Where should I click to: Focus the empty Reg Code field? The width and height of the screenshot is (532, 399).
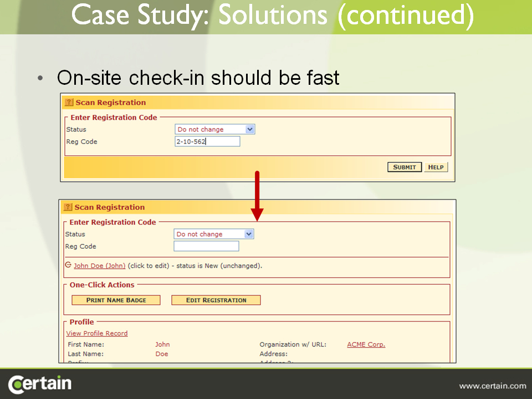pos(206,246)
